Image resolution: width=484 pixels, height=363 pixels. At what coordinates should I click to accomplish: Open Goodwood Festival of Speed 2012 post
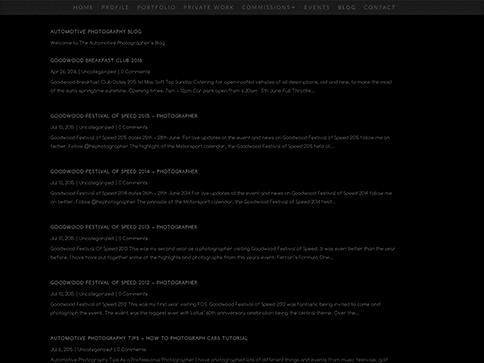tap(124, 283)
